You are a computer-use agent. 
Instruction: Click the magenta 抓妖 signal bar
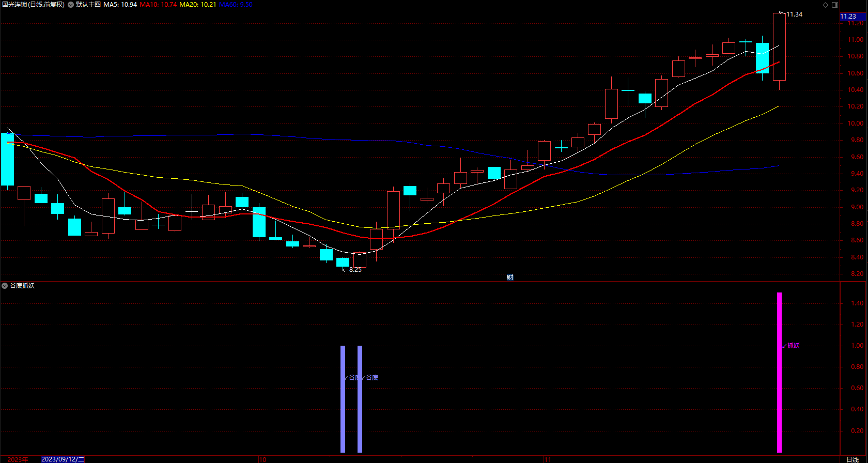779,373
